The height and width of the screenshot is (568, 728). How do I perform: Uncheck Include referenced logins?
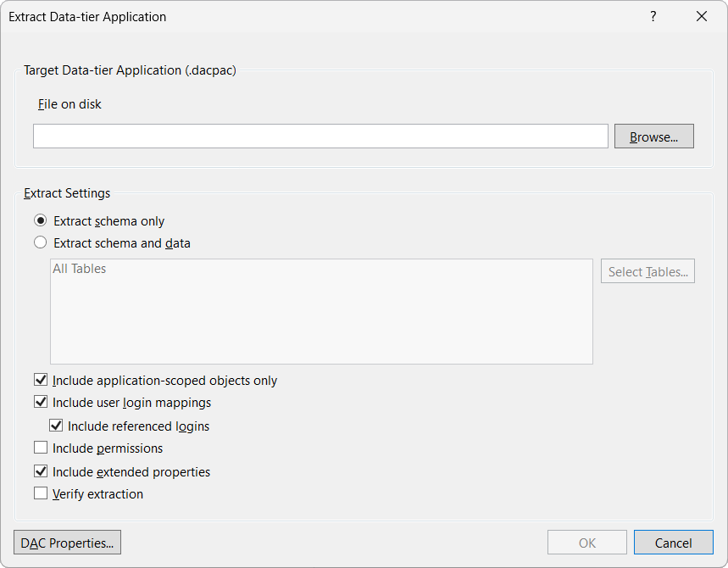pos(56,425)
